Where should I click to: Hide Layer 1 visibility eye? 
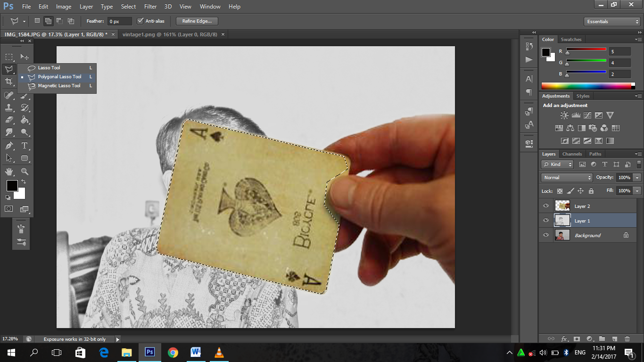coord(546,221)
